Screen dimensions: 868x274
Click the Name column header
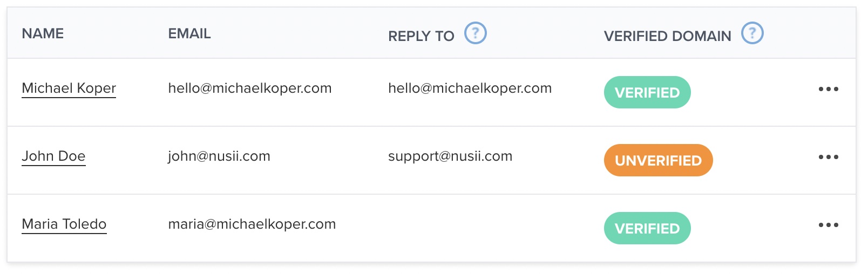43,33
